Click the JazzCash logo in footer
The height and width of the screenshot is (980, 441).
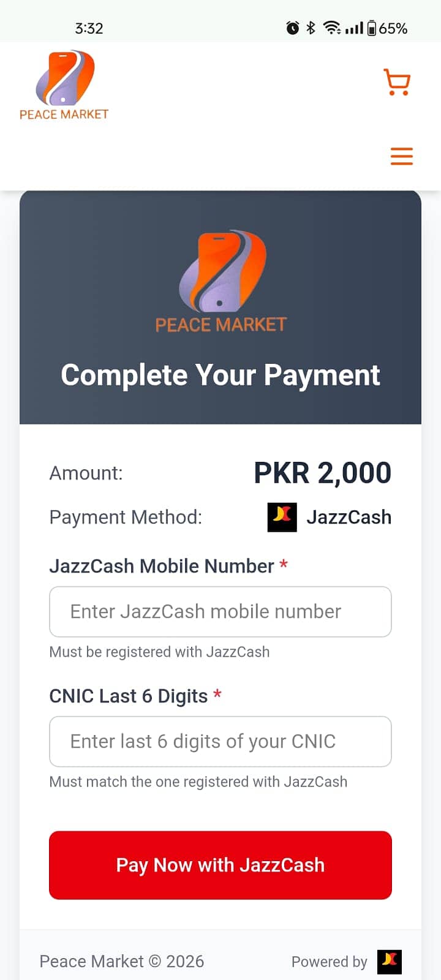[389, 962]
